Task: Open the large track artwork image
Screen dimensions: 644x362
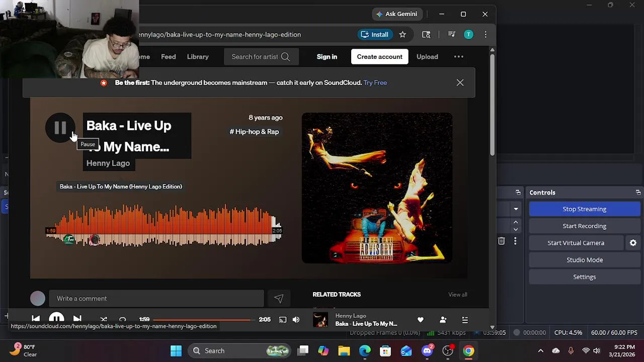Action: [377, 188]
